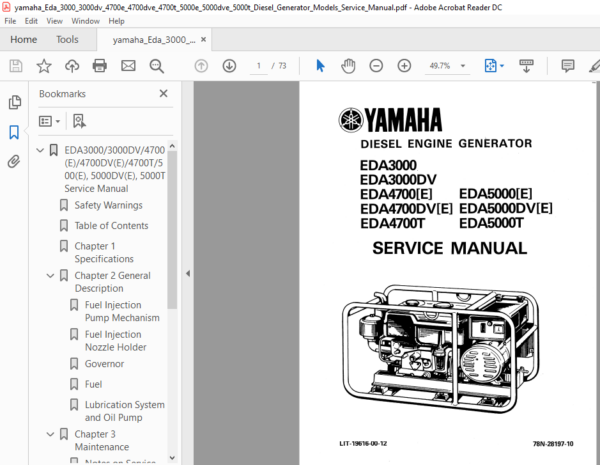Open bookmark options dropdown menu

tap(49, 121)
